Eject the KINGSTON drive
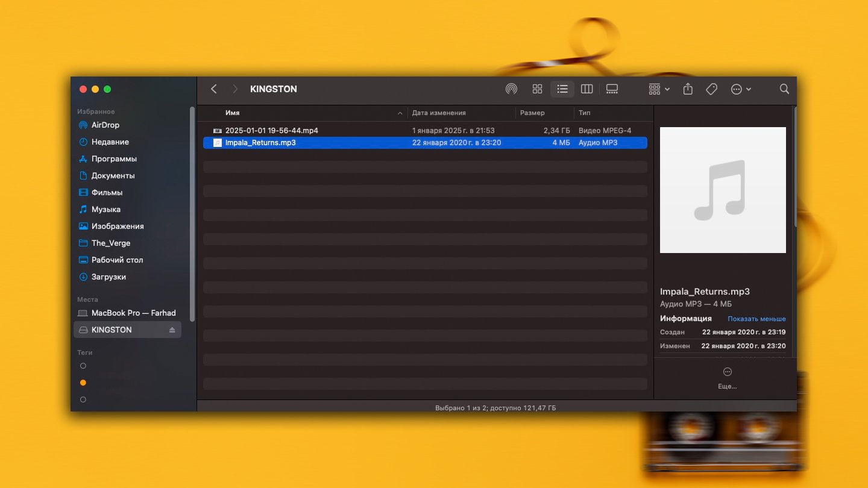 pyautogui.click(x=172, y=330)
